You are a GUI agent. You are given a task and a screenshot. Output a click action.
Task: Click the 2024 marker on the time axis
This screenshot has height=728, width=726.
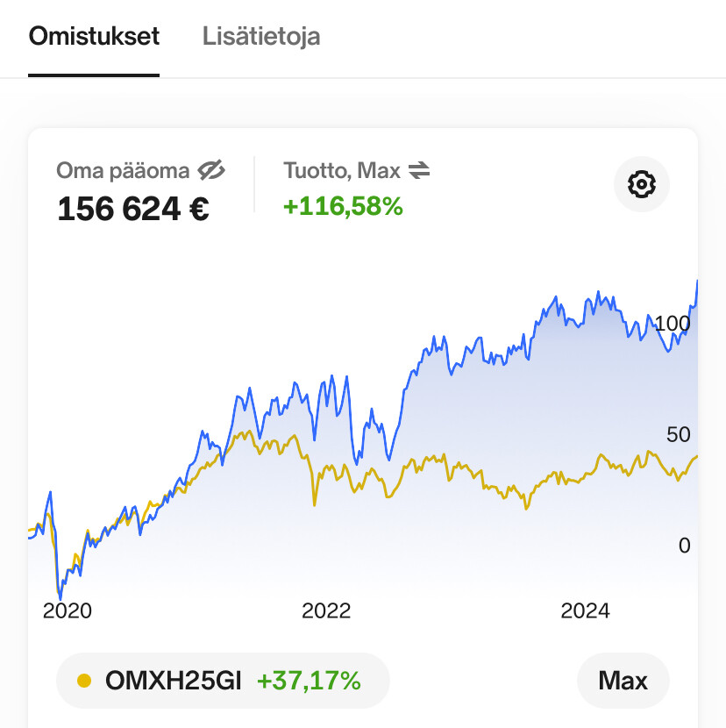pos(585,610)
